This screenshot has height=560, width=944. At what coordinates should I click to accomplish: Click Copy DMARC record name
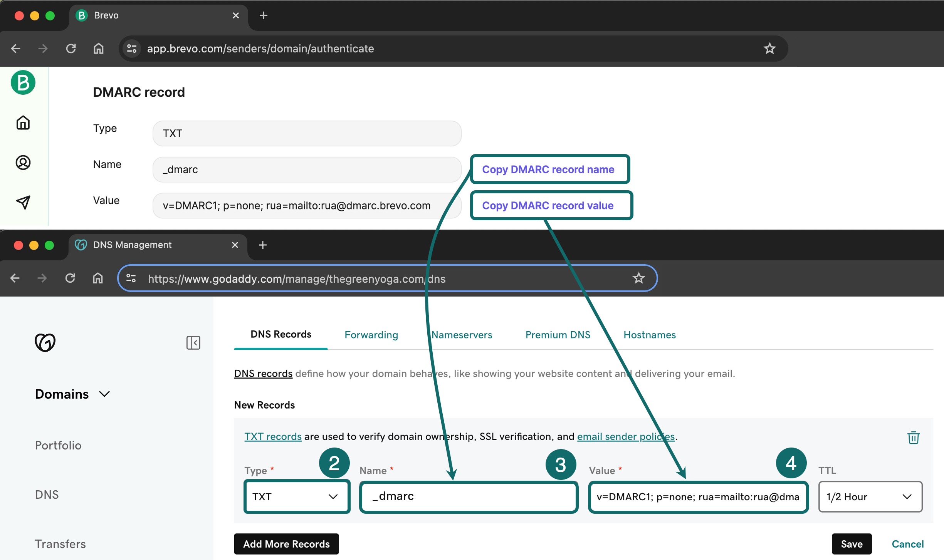[x=548, y=169]
